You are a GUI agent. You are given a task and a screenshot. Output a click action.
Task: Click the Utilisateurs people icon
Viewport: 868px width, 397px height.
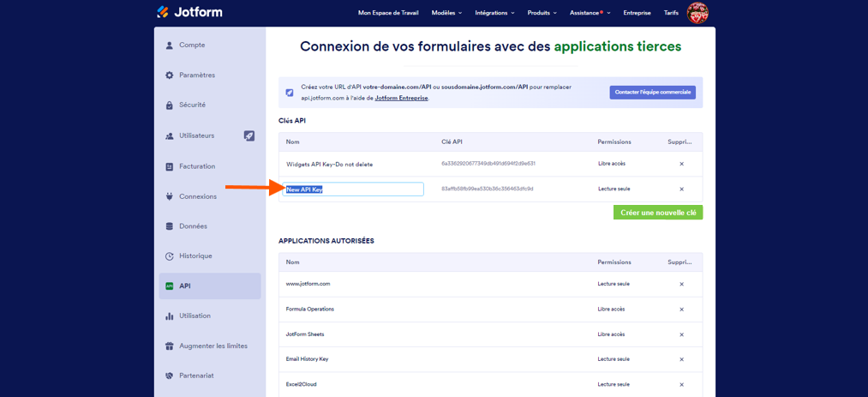(170, 135)
